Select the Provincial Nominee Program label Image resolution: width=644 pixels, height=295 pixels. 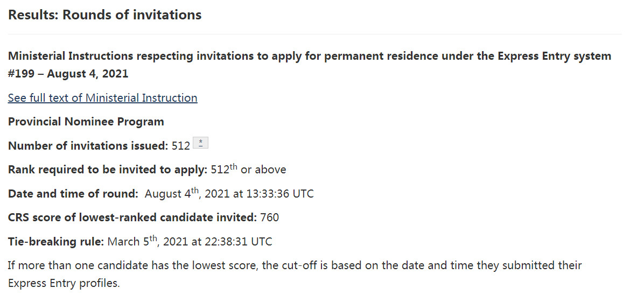pyautogui.click(x=86, y=122)
